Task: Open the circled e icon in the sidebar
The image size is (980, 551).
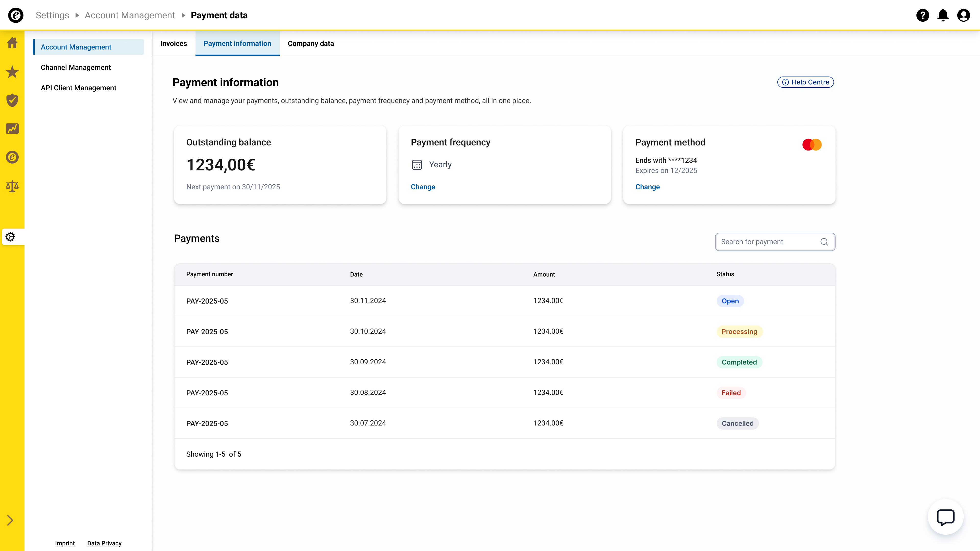Action: 12,157
